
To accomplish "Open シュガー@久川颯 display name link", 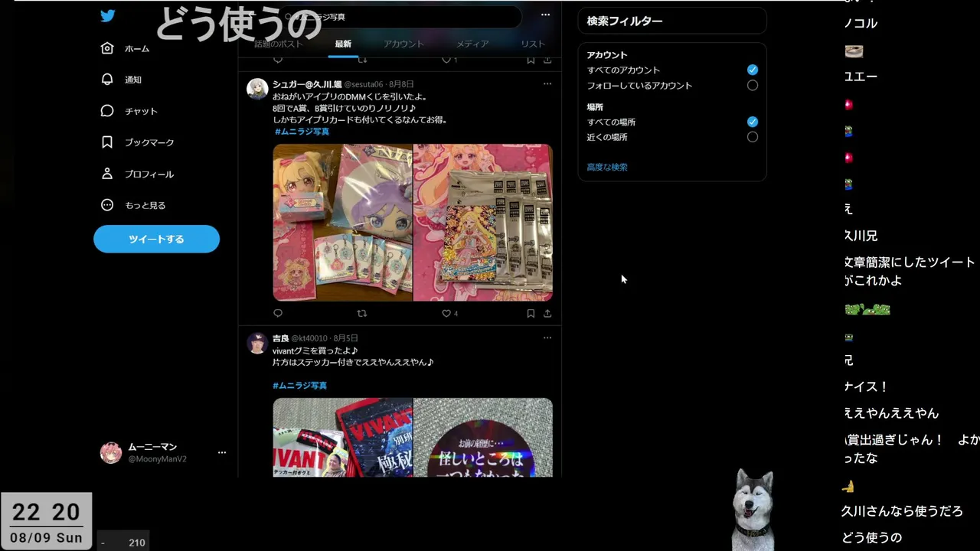I will (306, 84).
